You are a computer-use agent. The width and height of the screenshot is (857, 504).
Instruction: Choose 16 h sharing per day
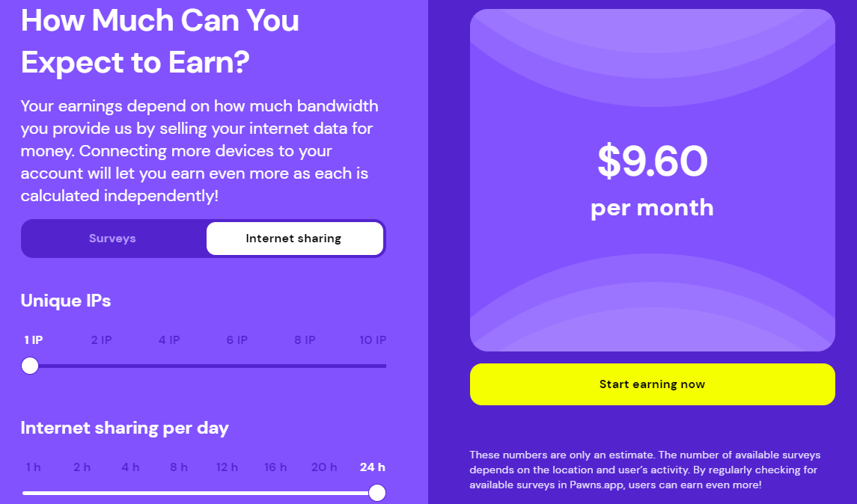coord(275,467)
